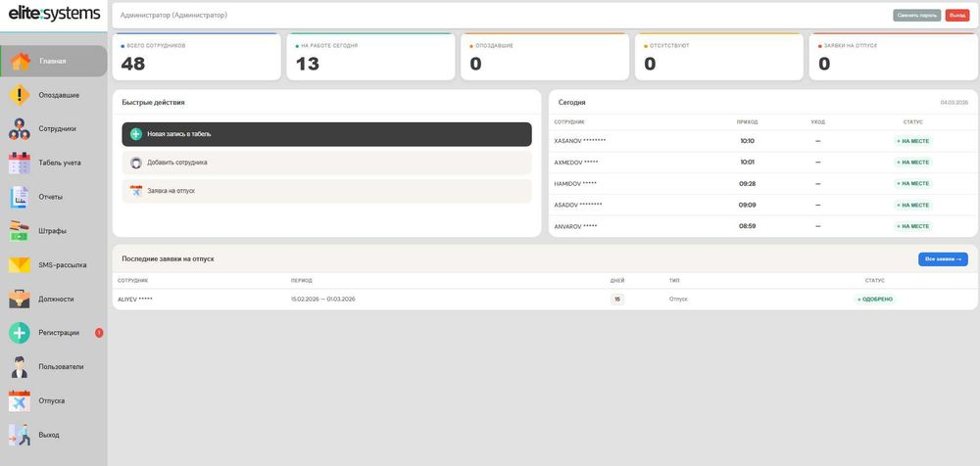Viewport: 980px width, 466px height.
Task: Open the Главная menu item
Action: pyautogui.click(x=54, y=62)
